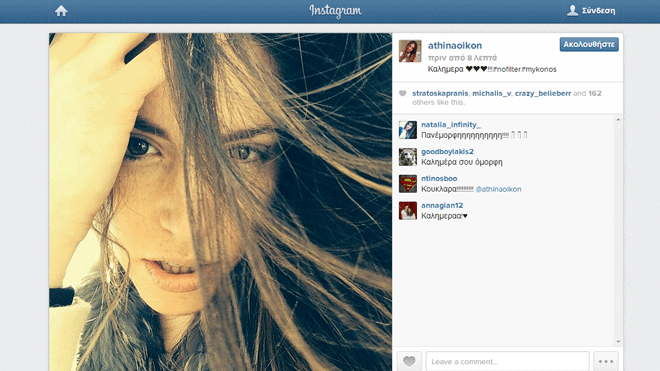Open the #nofilter hashtag
Image resolution: width=660 pixels, height=371 pixels.
(507, 69)
